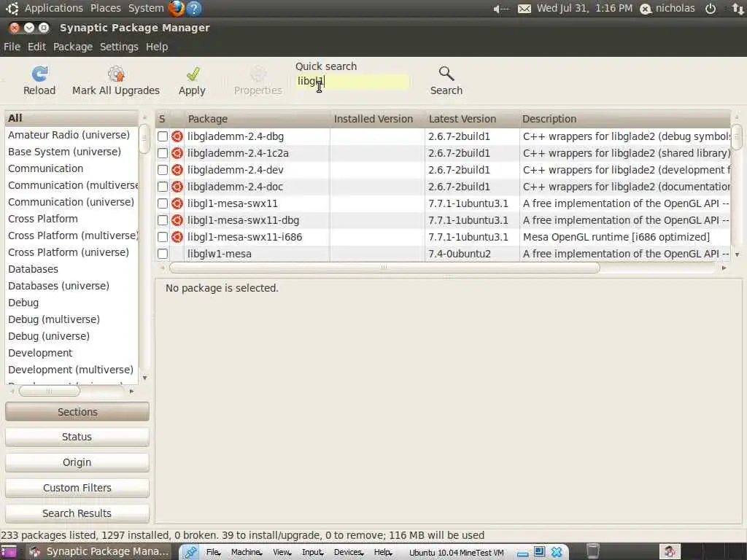Open the Applications menu

(x=53, y=8)
